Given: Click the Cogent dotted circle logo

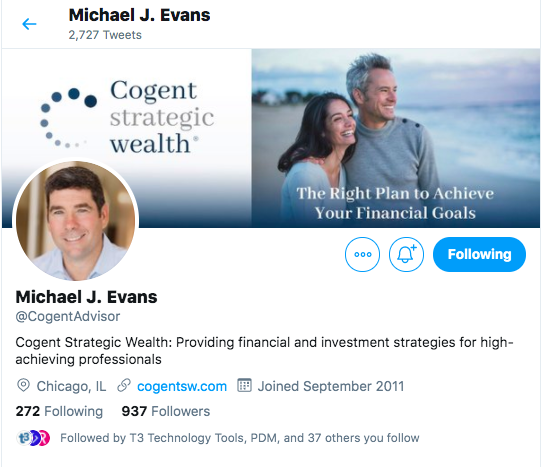Looking at the screenshot, I should pos(68,118).
